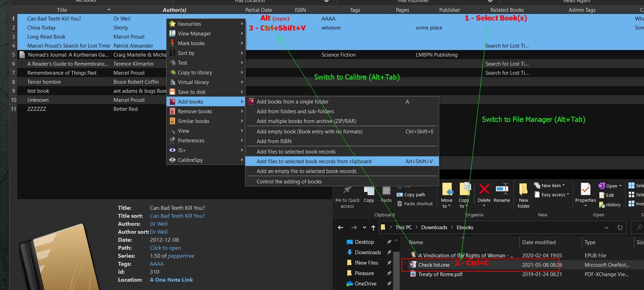Click the View Manager icon in context menu
Viewport: 644px width, 290px height.
pos(172,33)
